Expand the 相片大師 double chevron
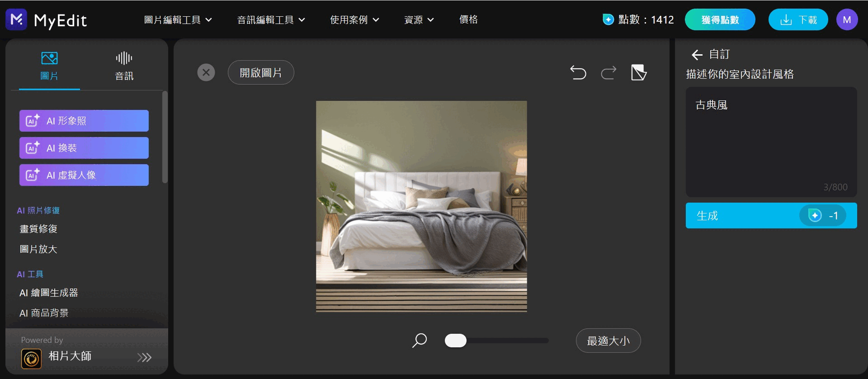 point(144,357)
